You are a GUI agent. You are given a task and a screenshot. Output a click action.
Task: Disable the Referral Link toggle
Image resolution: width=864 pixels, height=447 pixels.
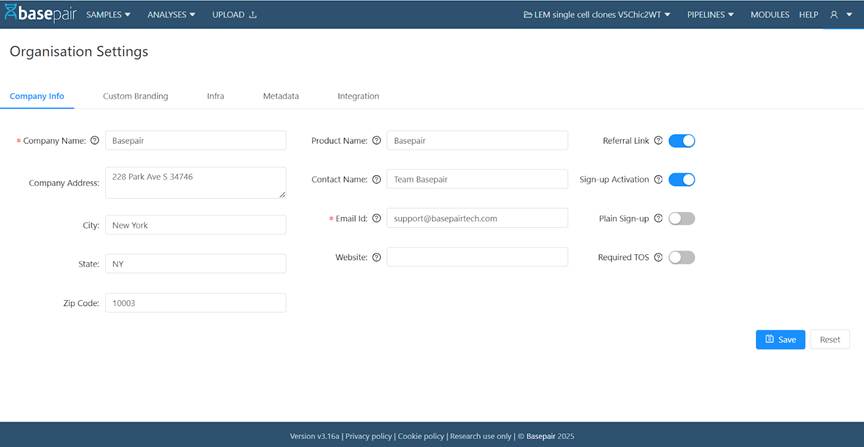pyautogui.click(x=681, y=141)
